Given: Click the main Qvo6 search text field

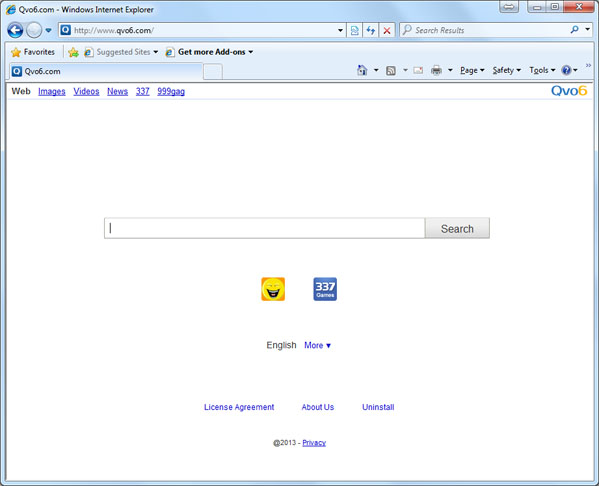Looking at the screenshot, I should point(264,228).
